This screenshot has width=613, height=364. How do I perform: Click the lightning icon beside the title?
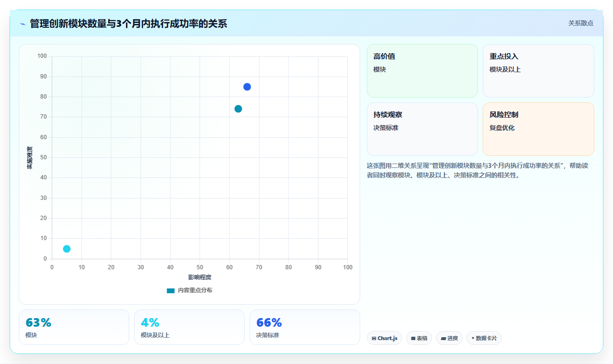23,24
